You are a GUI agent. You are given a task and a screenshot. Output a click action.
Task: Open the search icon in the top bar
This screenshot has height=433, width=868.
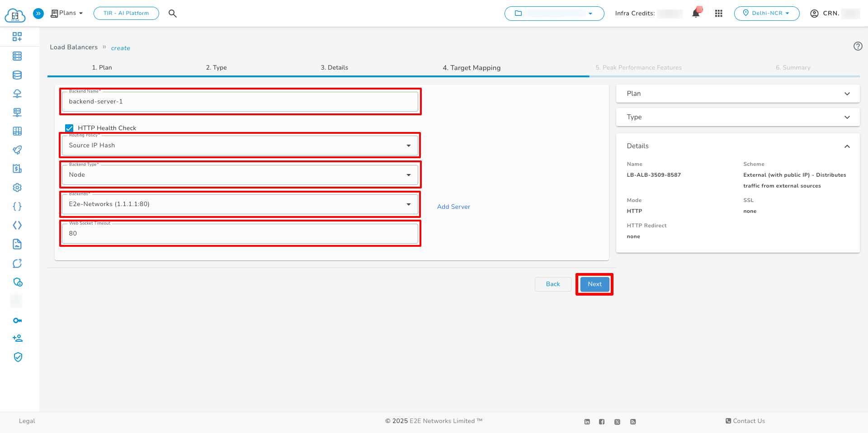pyautogui.click(x=172, y=13)
